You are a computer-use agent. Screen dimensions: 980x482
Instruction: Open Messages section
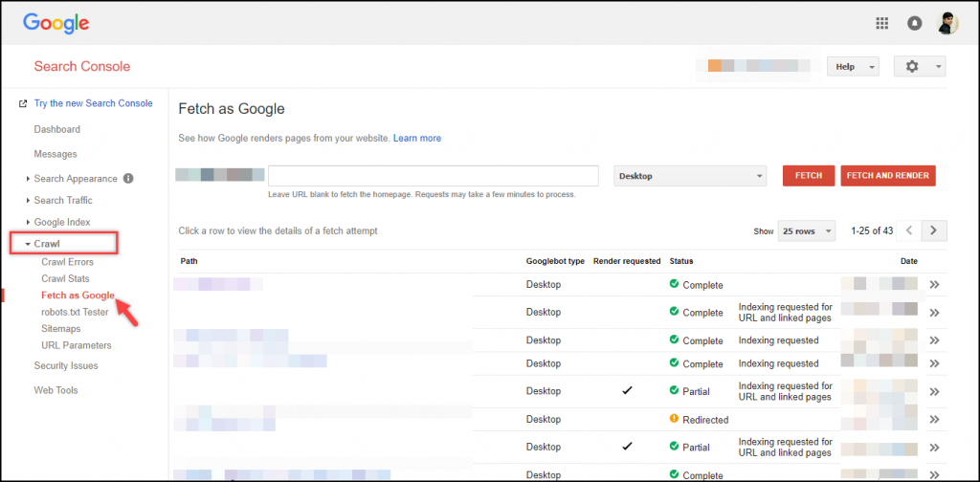56,154
